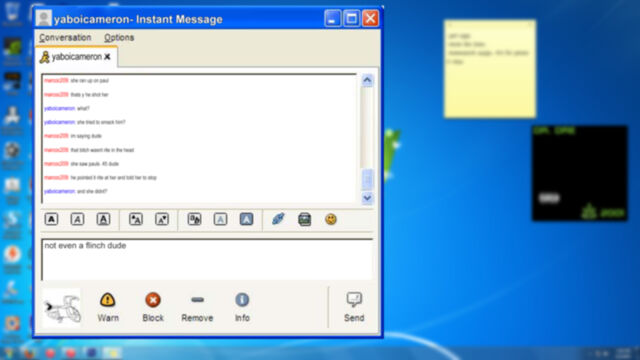The width and height of the screenshot is (640, 360).
Task: Open the Windows Start button
Action: click(9, 353)
